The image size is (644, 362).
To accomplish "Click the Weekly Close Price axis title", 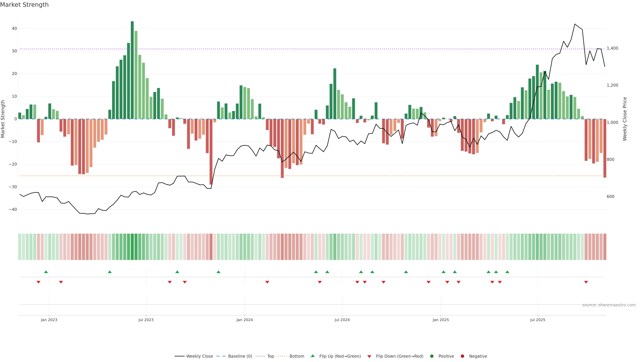I will tap(625, 119).
